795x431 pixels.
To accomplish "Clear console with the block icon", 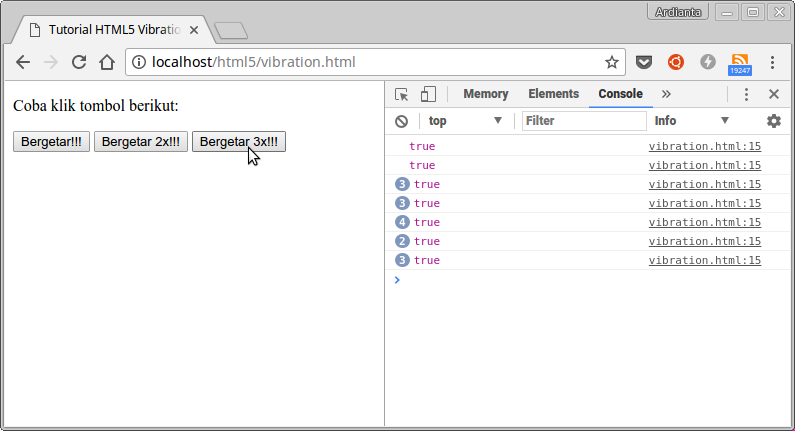I will (x=401, y=121).
